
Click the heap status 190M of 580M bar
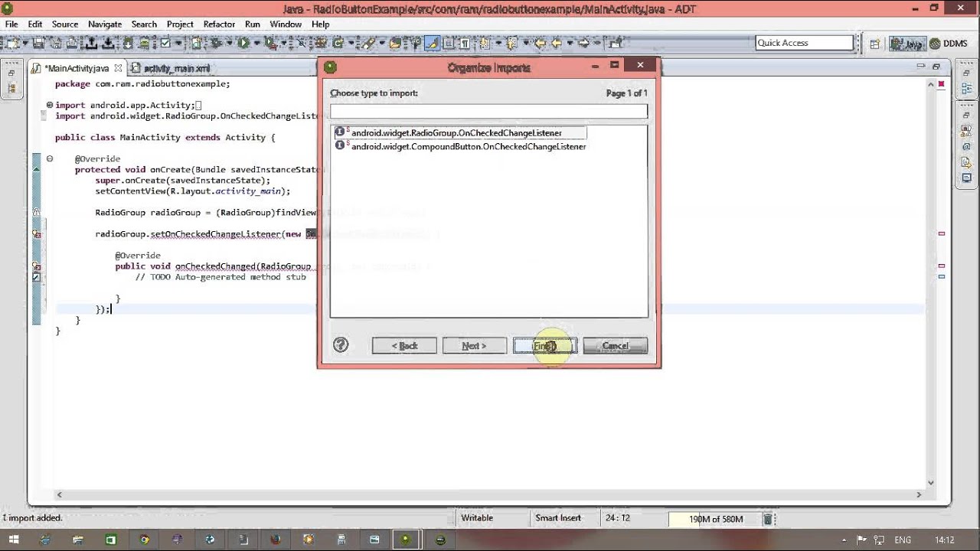(715, 519)
